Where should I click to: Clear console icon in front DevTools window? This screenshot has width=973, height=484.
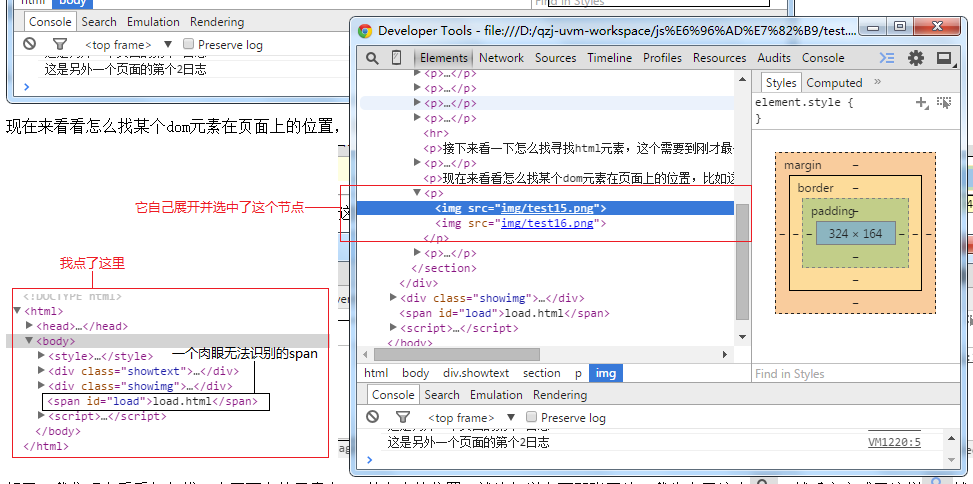click(x=372, y=417)
